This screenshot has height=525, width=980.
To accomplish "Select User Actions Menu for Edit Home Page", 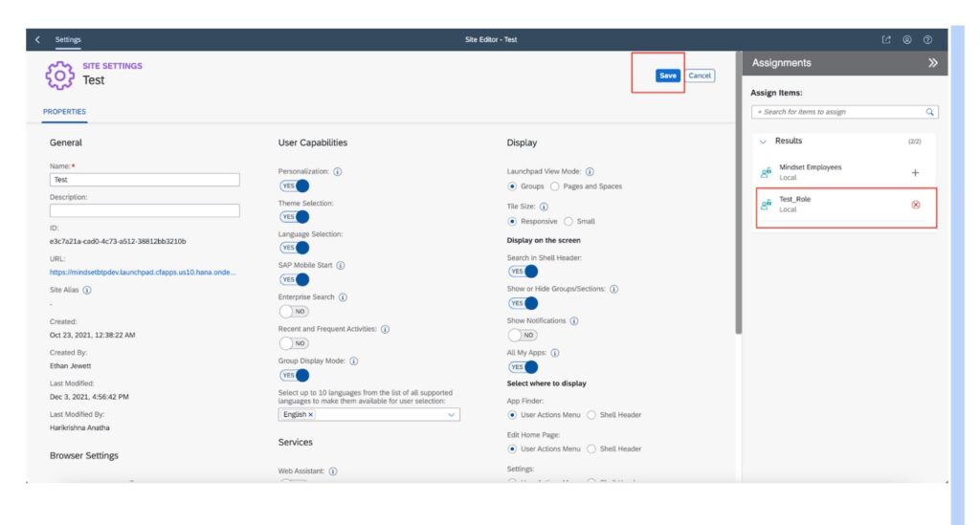I will pos(512,448).
